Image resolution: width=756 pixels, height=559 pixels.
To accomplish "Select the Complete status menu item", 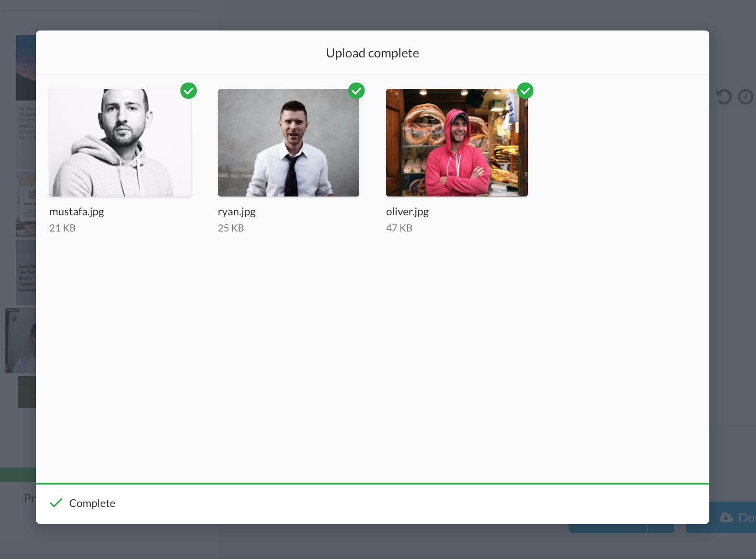I will [x=92, y=503].
